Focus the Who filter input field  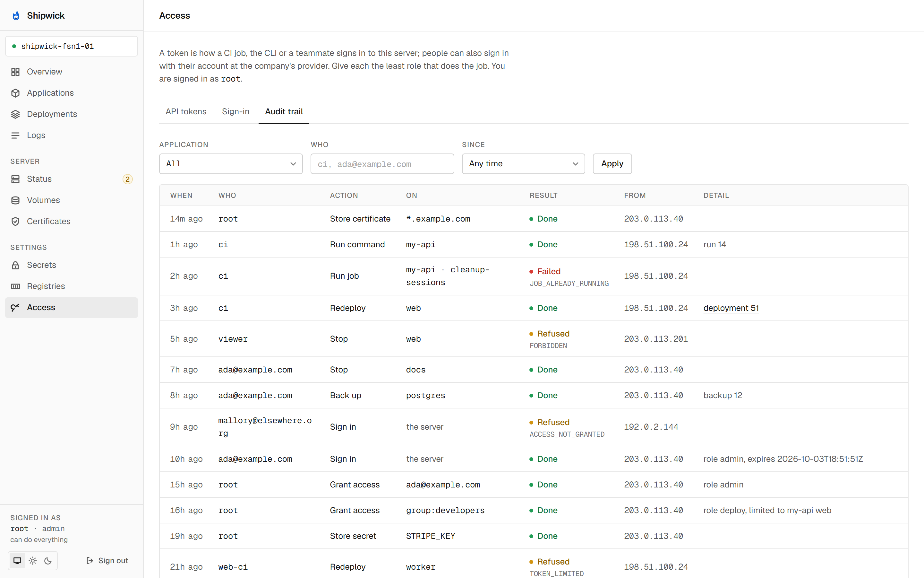pos(382,164)
